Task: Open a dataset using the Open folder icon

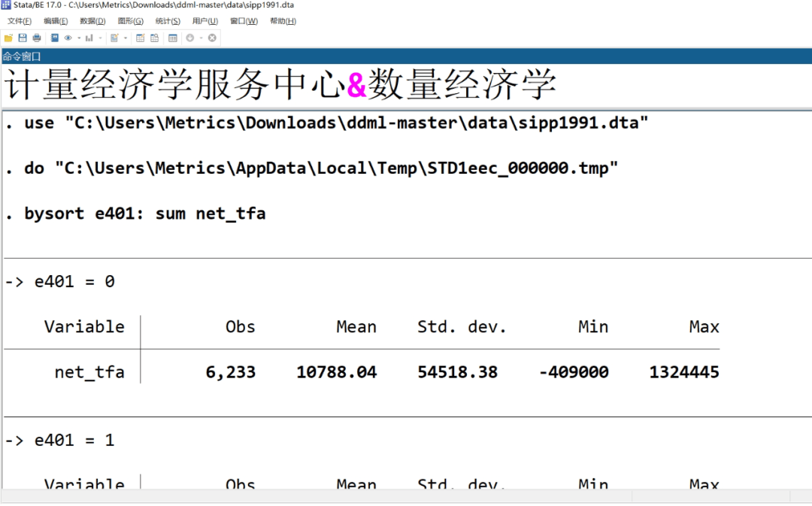Action: [8, 38]
